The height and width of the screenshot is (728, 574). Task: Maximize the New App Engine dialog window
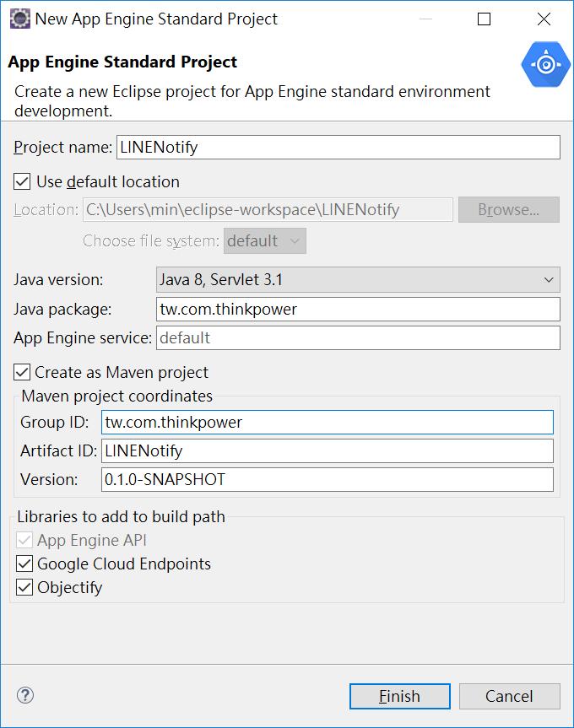(x=484, y=19)
